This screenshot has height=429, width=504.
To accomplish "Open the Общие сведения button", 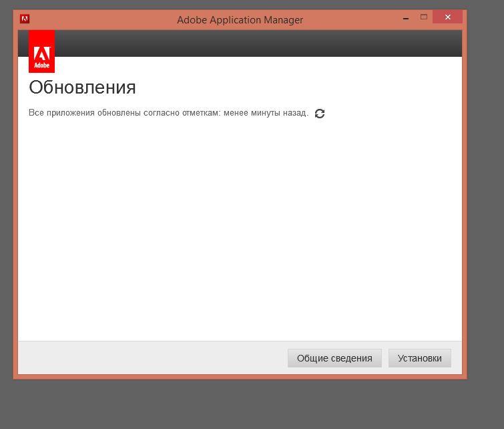I will click(334, 358).
